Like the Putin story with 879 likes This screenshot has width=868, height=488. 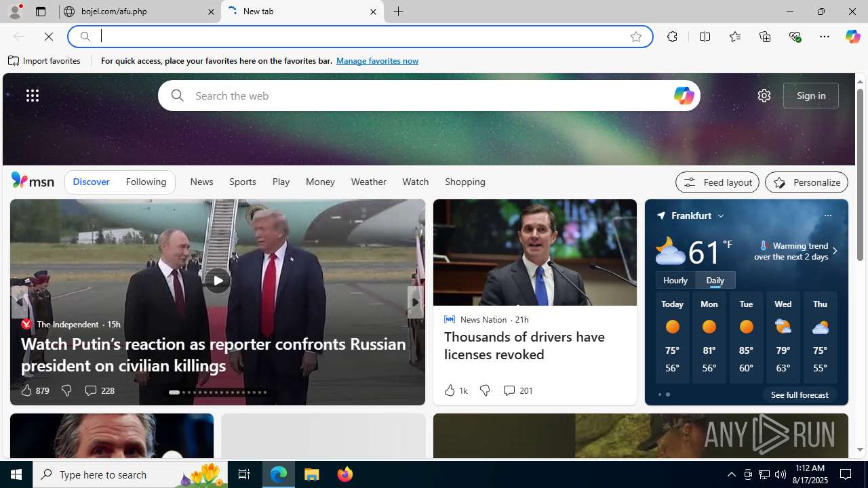[34, 390]
